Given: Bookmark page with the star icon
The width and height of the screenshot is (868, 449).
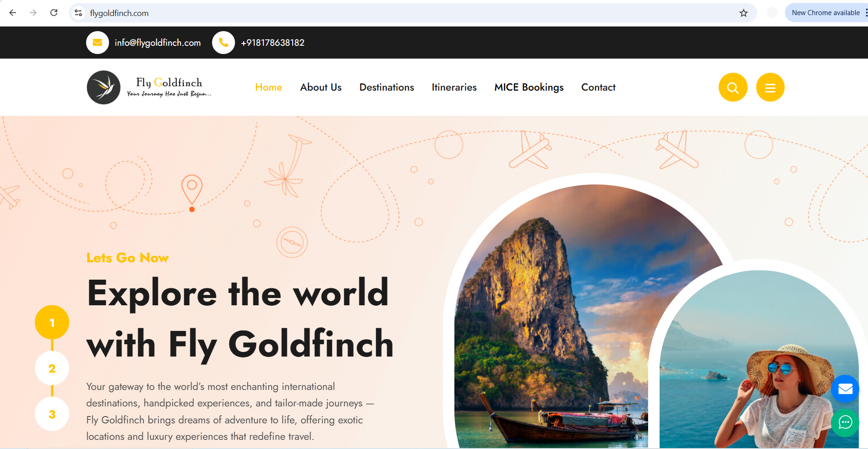Looking at the screenshot, I should [x=743, y=13].
